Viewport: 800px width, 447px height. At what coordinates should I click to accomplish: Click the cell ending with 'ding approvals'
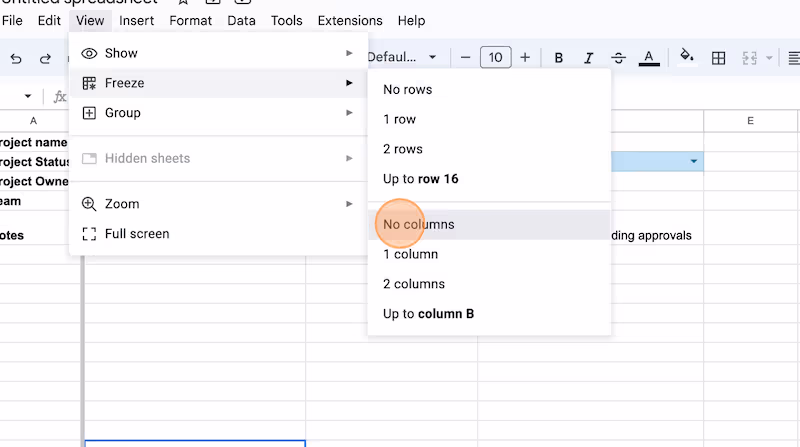(x=657, y=235)
